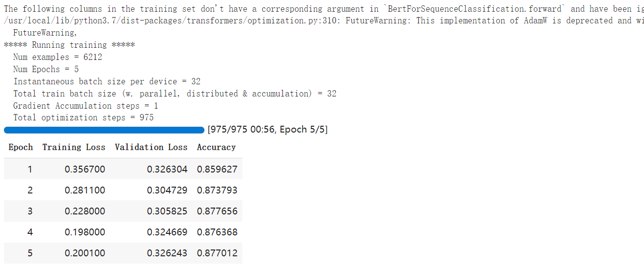Select final accuracy value 0.877012
The height and width of the screenshot is (268, 644).
click(217, 253)
